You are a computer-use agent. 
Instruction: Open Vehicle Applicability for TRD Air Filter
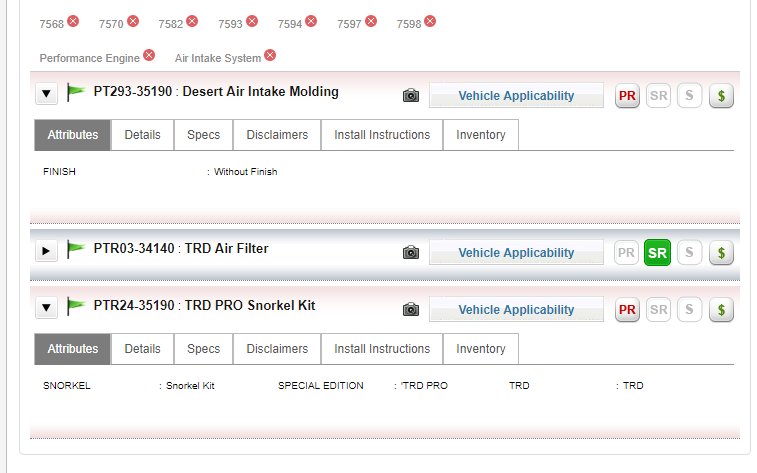(x=516, y=252)
